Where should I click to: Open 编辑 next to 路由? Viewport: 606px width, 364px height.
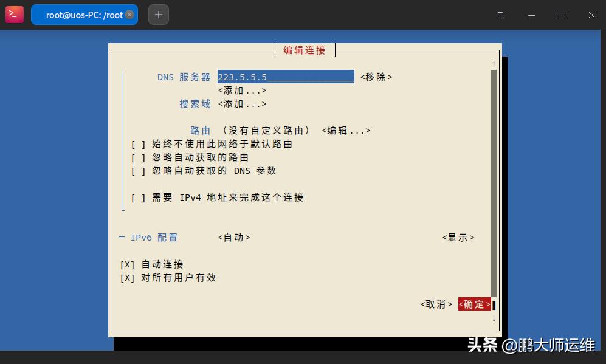tap(346, 130)
